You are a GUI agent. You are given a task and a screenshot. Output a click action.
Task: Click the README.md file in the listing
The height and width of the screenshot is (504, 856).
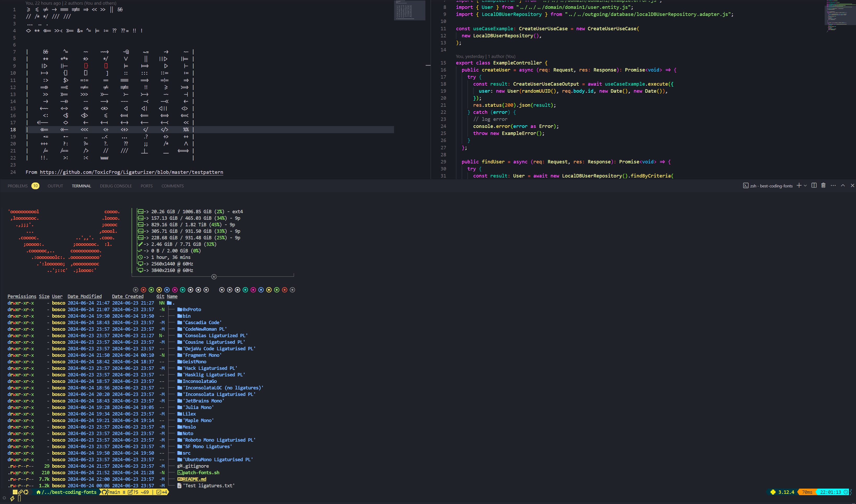point(194,479)
